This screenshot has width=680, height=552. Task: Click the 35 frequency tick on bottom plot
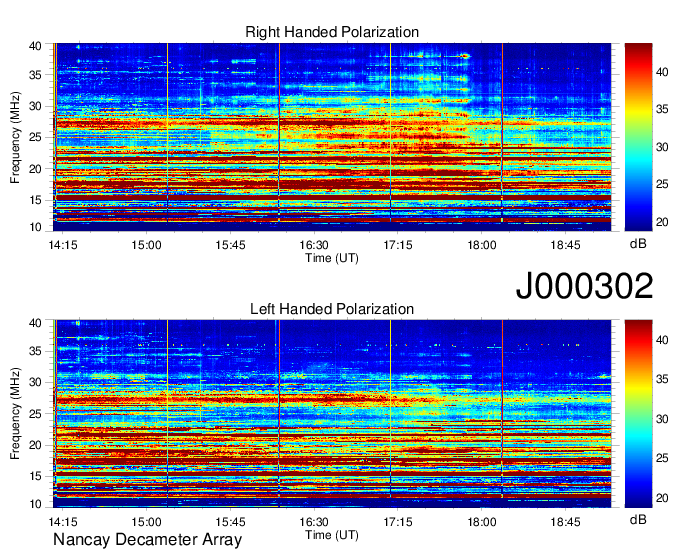(35, 351)
